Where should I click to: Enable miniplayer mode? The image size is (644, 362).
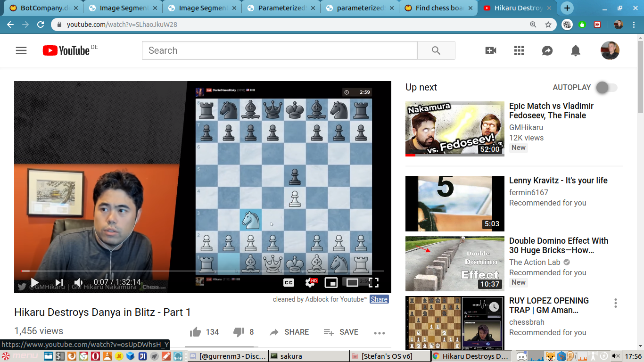pos(331,283)
